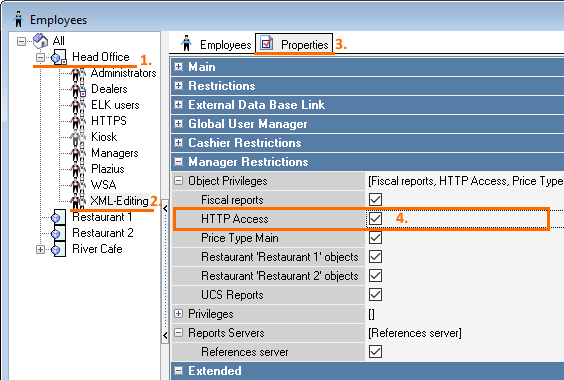The height and width of the screenshot is (380, 564).
Task: Click the greyed Kiosk group icon
Action: tap(78, 137)
